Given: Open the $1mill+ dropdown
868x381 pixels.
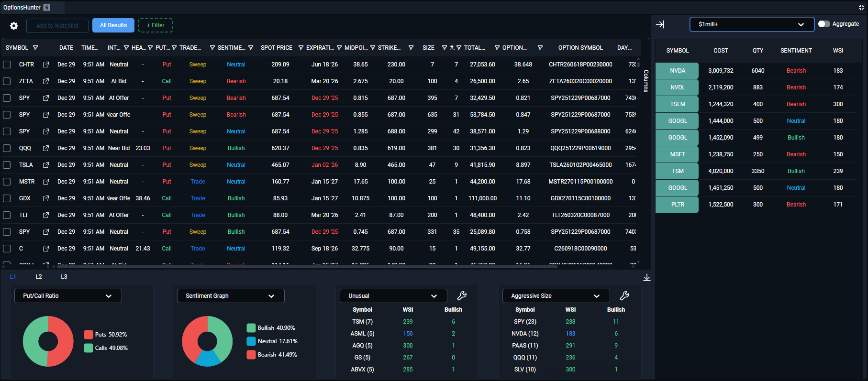Looking at the screenshot, I should tap(752, 24).
